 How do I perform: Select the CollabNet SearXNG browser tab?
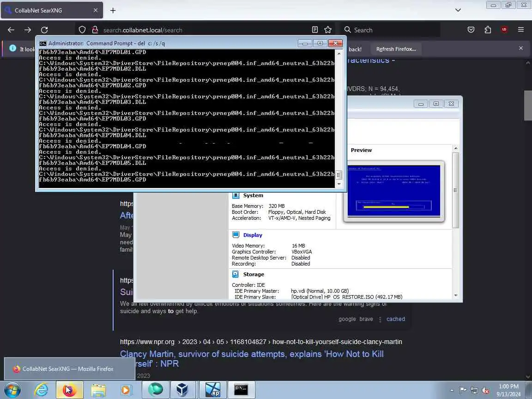52,11
